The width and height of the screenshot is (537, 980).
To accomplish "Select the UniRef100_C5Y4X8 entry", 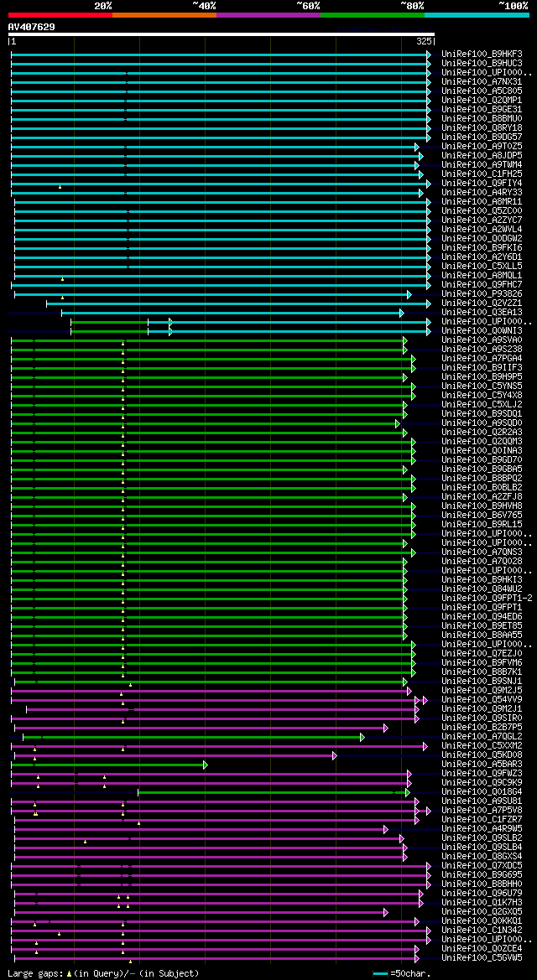I will pos(482,395).
